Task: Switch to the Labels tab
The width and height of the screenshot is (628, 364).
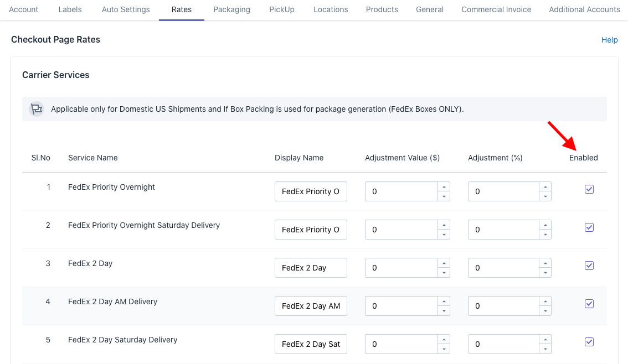Action: pyautogui.click(x=70, y=9)
